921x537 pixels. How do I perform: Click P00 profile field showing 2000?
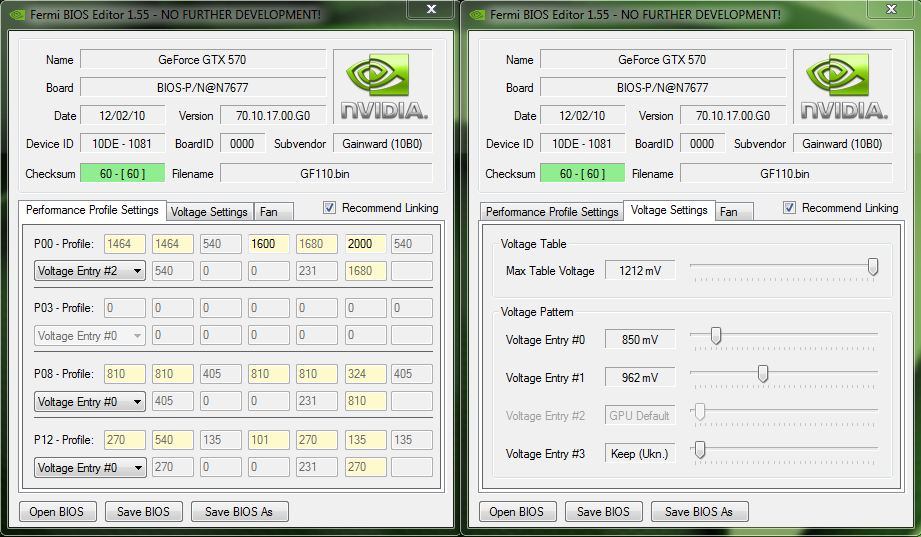[x=365, y=244]
